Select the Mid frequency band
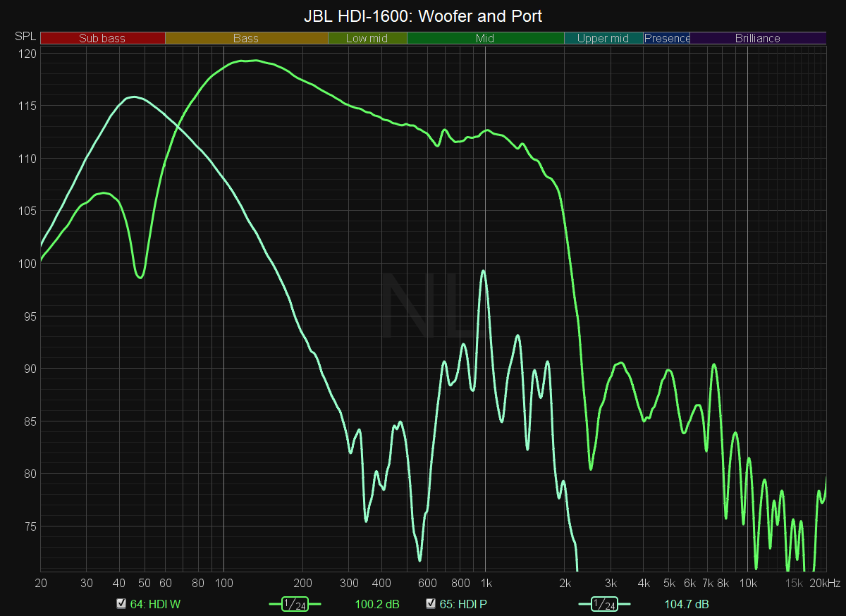Image resolution: width=846 pixels, height=616 pixels. pyautogui.click(x=485, y=38)
